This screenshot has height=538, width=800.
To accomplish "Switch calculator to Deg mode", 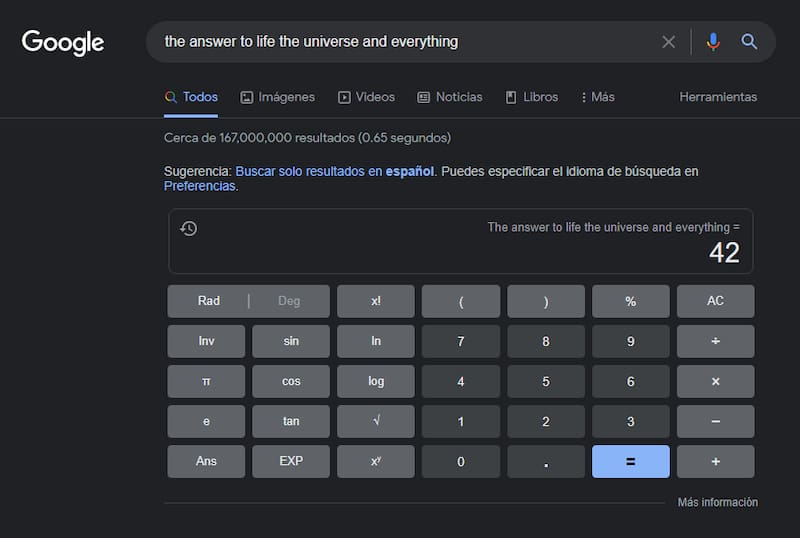I will (289, 301).
